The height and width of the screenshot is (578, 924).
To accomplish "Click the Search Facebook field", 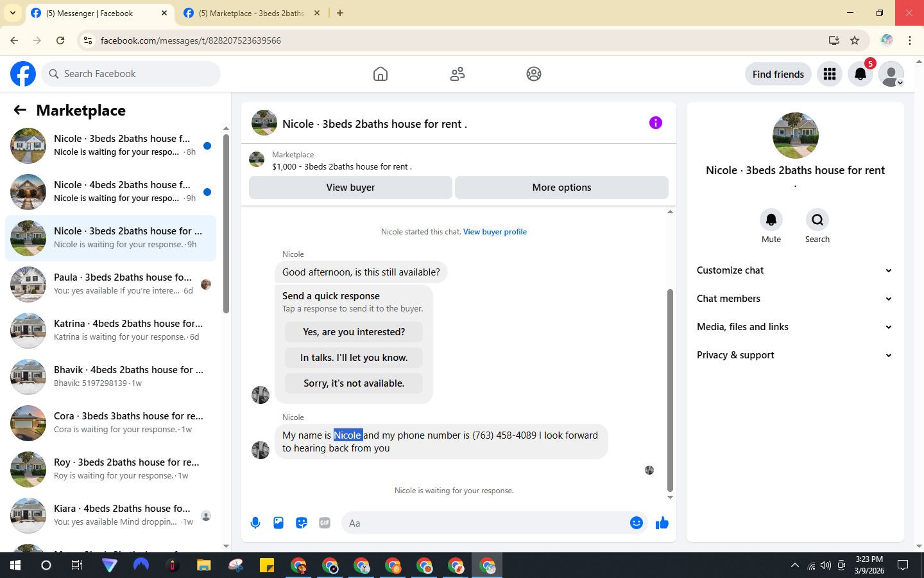I will click(131, 74).
